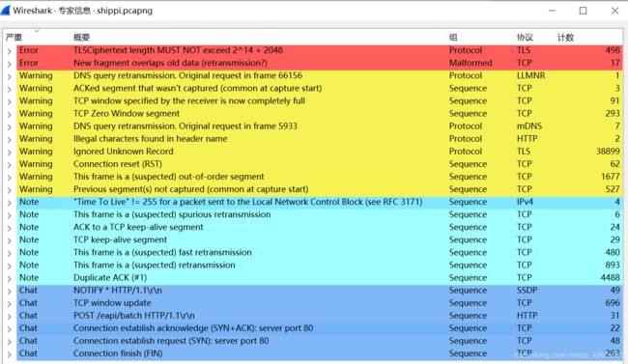Viewport: 628px width, 364px height.
Task: Select the Ignored Unknown Record warning row
Action: coord(319,152)
